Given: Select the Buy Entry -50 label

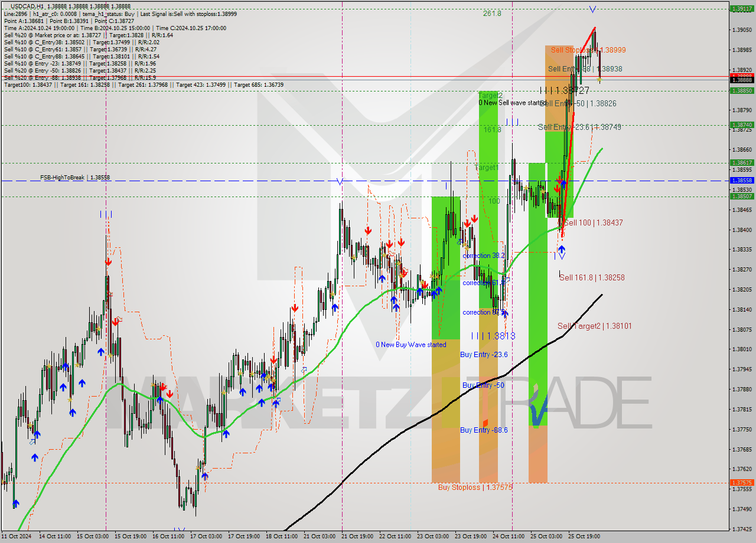Looking at the screenshot, I should click(x=483, y=385).
